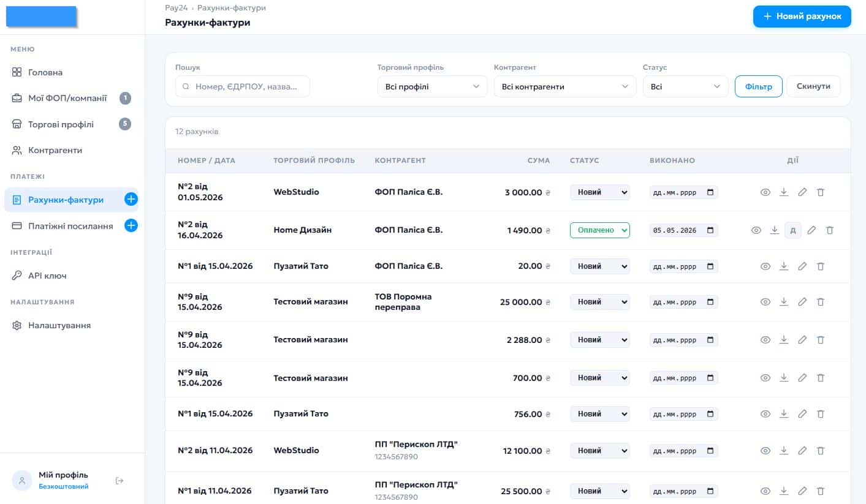Edit the Home Дизайн invoice

[811, 230]
